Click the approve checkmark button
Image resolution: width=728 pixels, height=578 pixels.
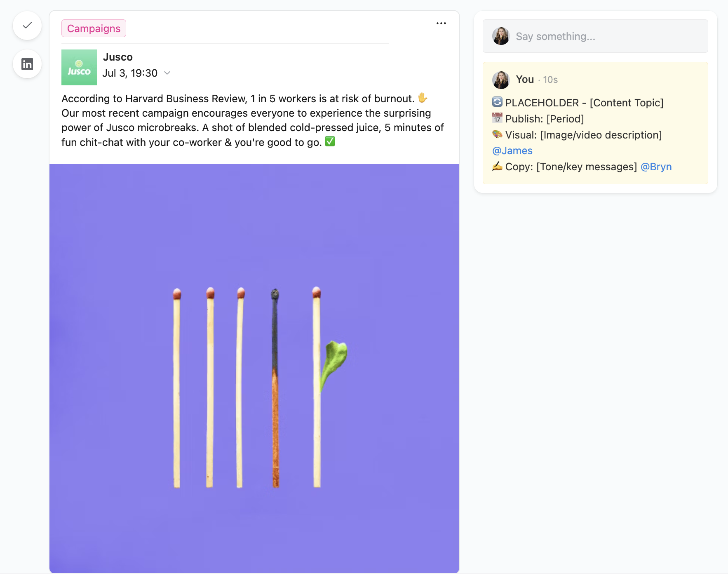(27, 26)
